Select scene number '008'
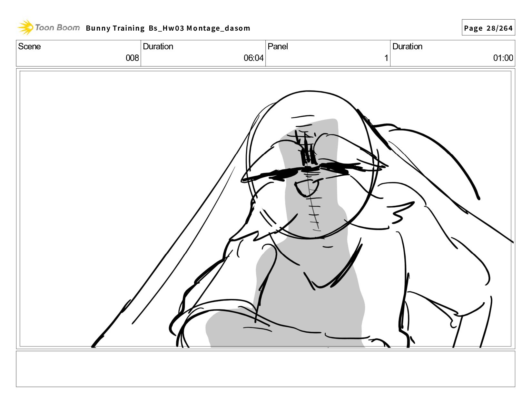This screenshot has width=532, height=411. [x=132, y=58]
